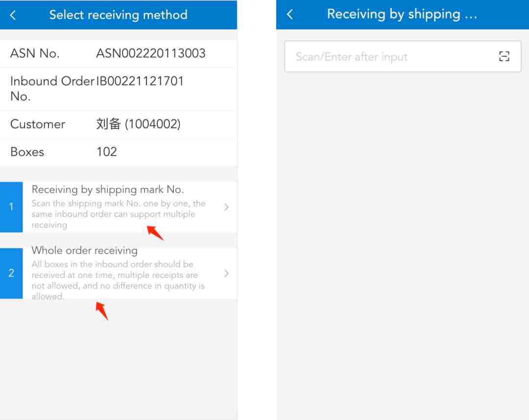Tap the Inbound Order No. IB00221121701
The width and height of the screenshot is (529, 420).
coord(140,81)
